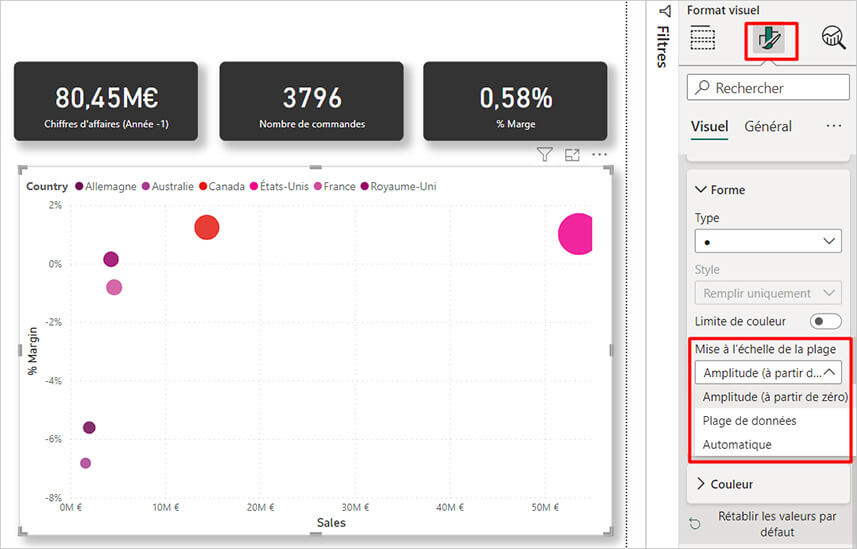Select the Chiffres d'affaires card 80,45M€

(x=106, y=101)
